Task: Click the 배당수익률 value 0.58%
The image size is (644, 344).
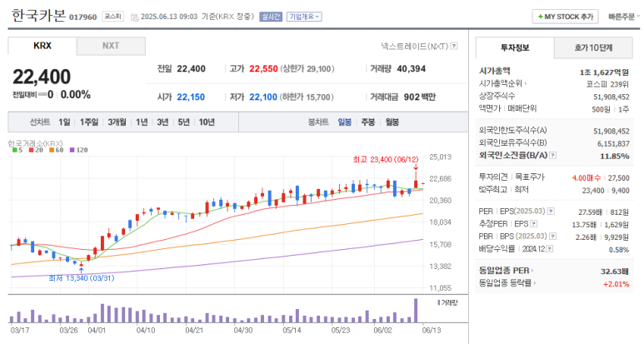Action: point(619,250)
